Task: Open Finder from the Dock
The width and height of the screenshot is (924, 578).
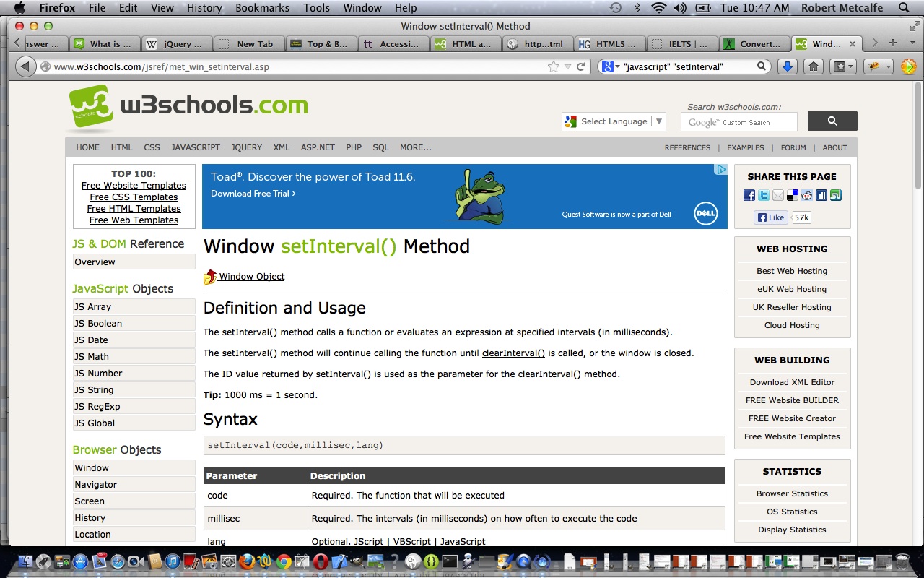Action: point(26,561)
